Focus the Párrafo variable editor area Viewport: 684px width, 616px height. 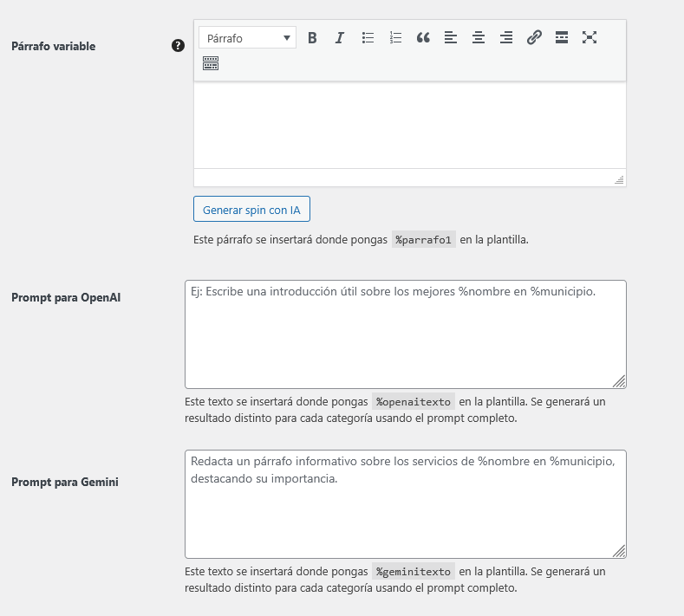409,125
